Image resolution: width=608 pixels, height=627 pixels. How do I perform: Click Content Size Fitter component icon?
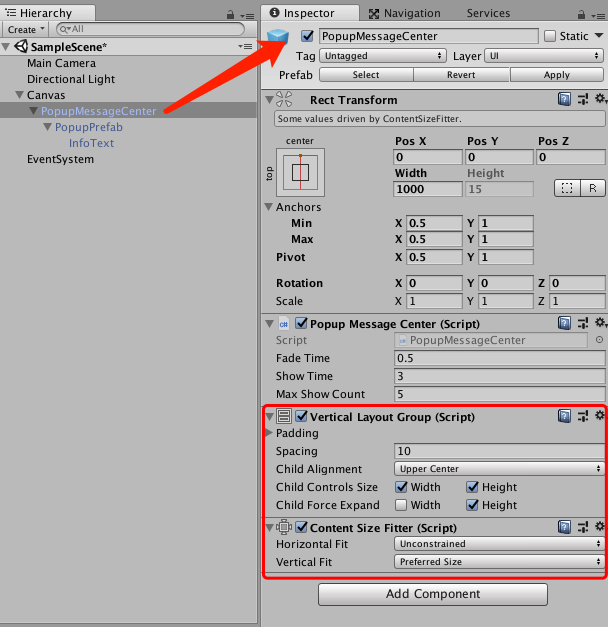pyautogui.click(x=284, y=527)
